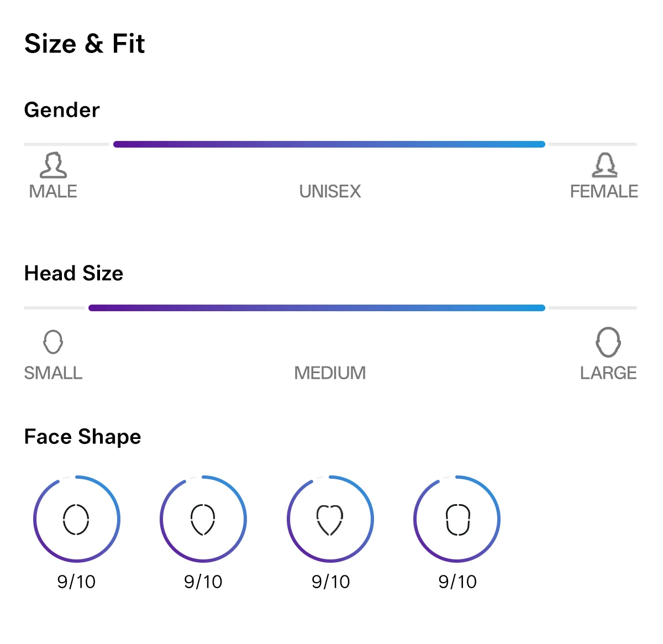Click the Gender gradient slider bar
663x644 pixels.
[329, 144]
